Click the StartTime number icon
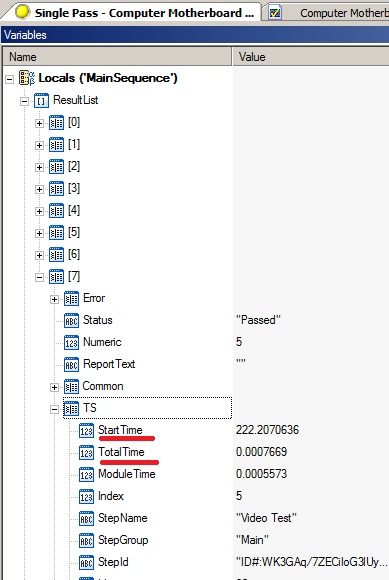This screenshot has height=580, width=389. coord(86,431)
